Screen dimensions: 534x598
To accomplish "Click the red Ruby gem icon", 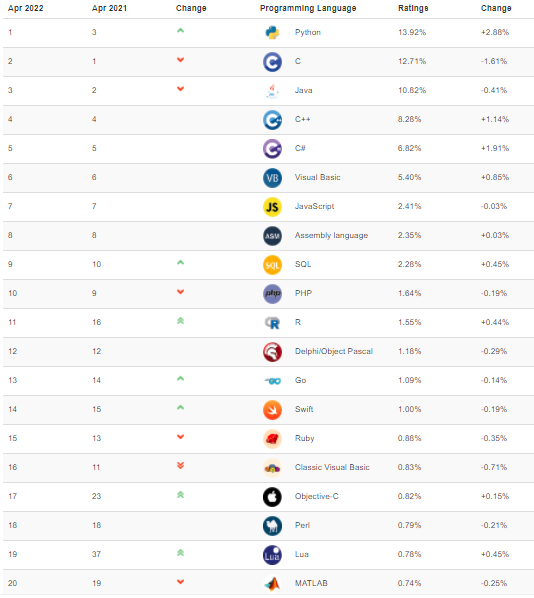I will (x=272, y=439).
